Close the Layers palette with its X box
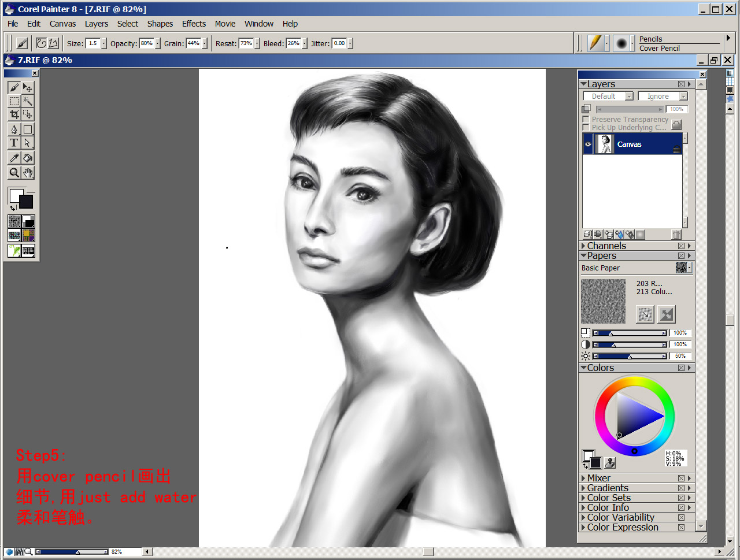This screenshot has width=740, height=560. pos(681,84)
